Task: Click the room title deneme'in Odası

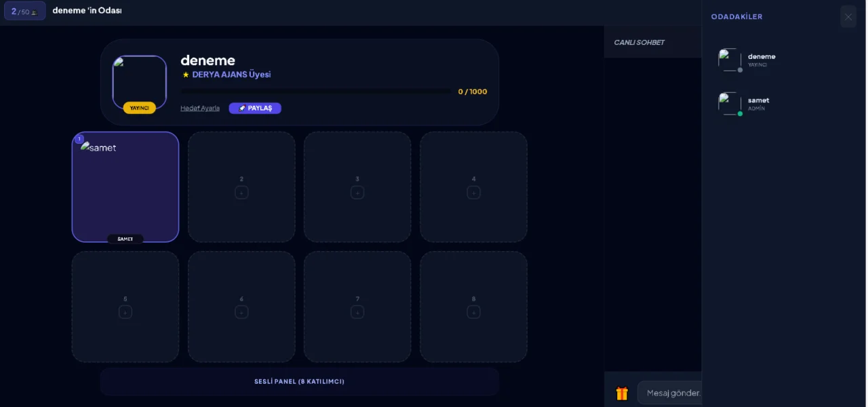Action: click(87, 11)
